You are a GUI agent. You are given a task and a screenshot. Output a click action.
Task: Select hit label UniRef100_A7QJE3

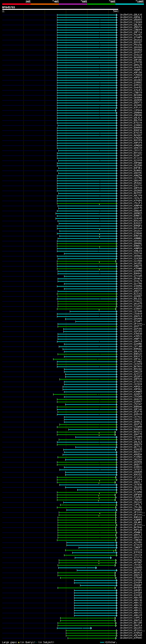pos(131,90)
